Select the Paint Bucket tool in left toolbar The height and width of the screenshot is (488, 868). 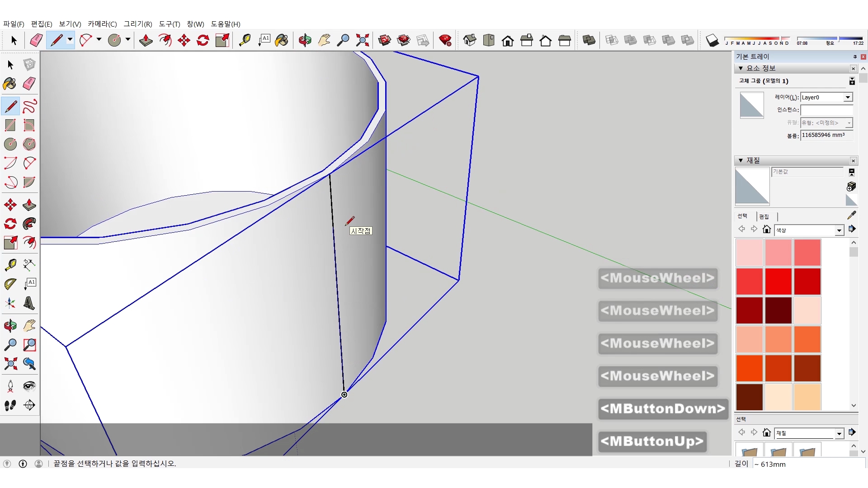pos(10,84)
